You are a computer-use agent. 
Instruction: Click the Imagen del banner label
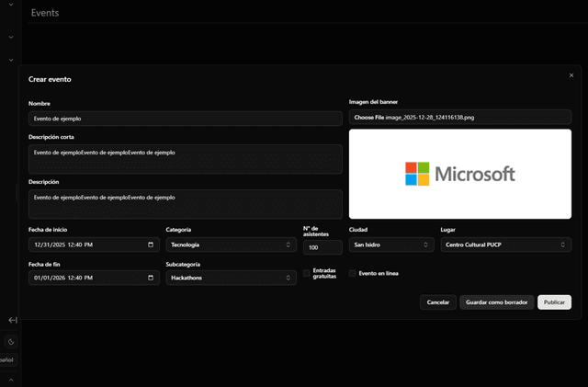click(373, 102)
